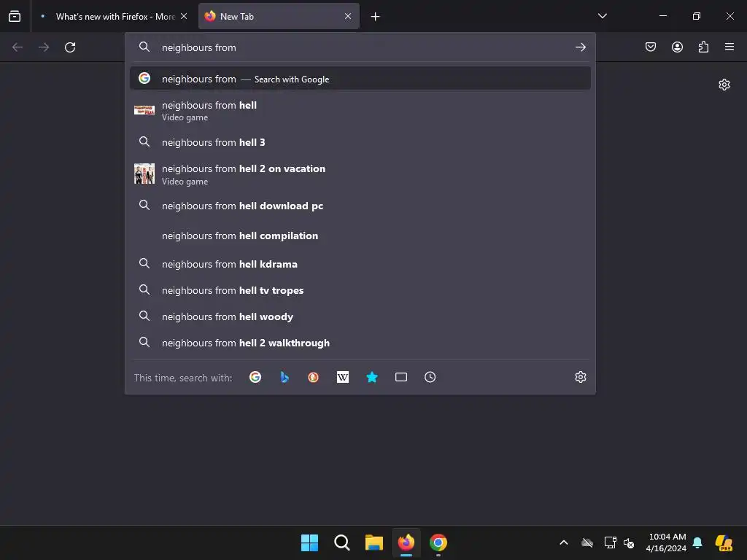Show hidden system tray icons
The image size is (747, 560).
pos(564,542)
